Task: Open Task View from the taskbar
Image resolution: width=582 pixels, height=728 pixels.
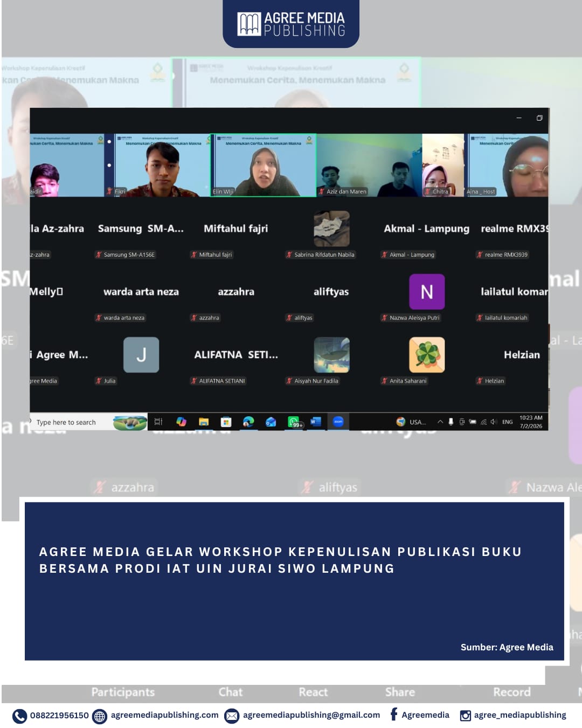Action: (158, 422)
